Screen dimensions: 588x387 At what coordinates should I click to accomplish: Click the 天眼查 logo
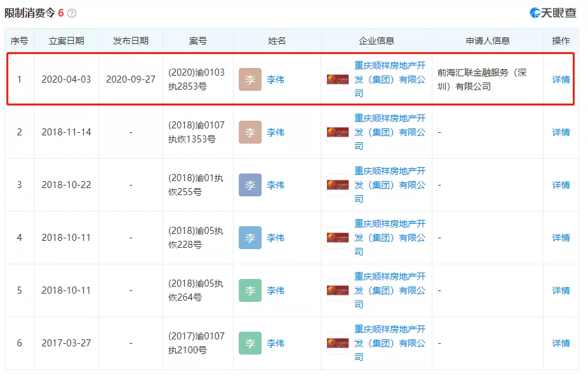552,13
